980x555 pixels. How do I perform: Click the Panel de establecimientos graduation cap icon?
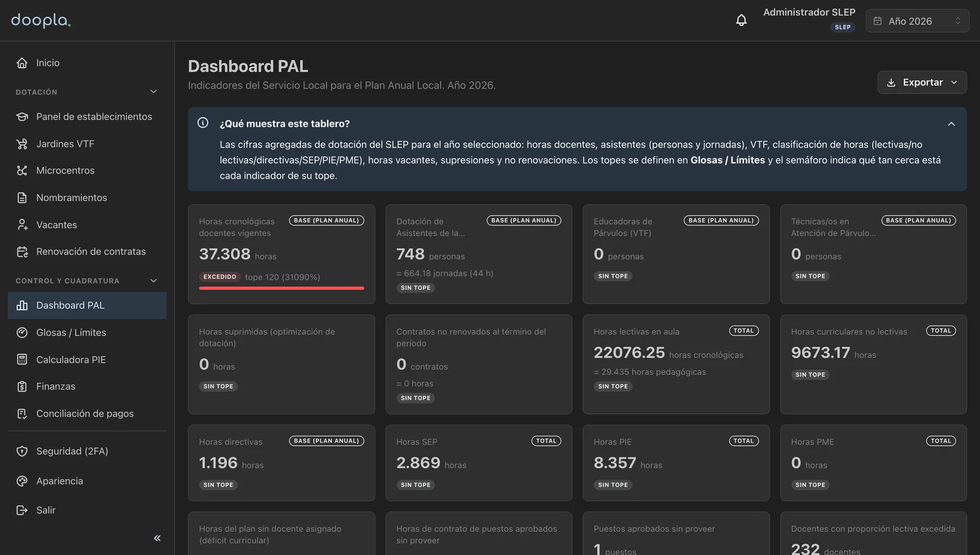pos(22,117)
